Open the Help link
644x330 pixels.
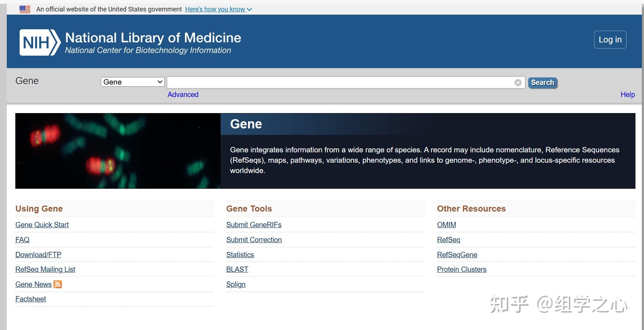click(627, 95)
